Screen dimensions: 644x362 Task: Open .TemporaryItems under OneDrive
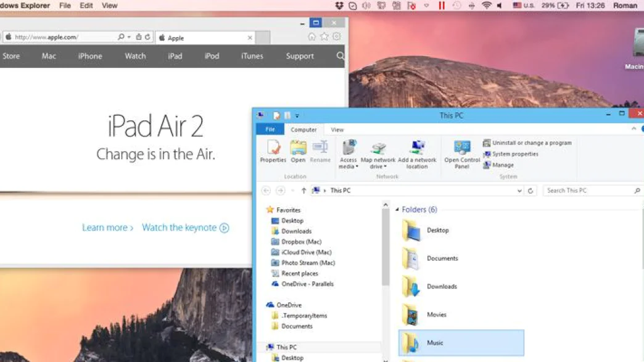tap(299, 316)
